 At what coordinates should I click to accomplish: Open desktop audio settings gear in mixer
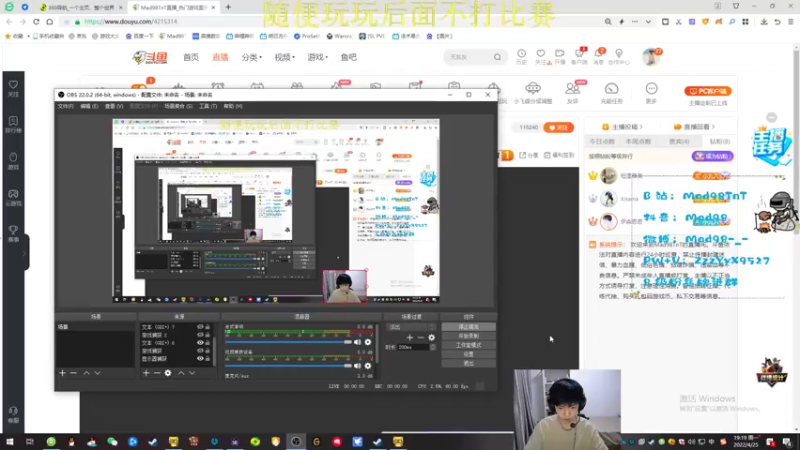coord(368,342)
